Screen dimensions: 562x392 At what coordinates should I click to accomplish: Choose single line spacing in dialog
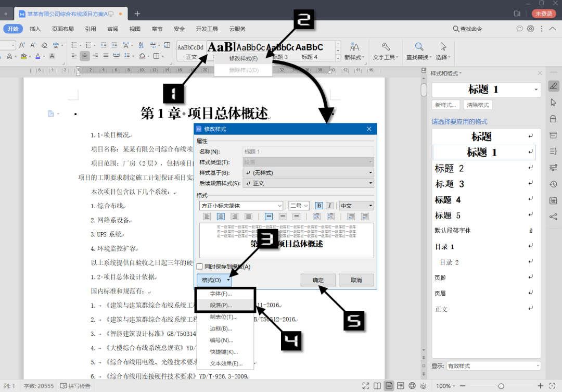(x=269, y=217)
